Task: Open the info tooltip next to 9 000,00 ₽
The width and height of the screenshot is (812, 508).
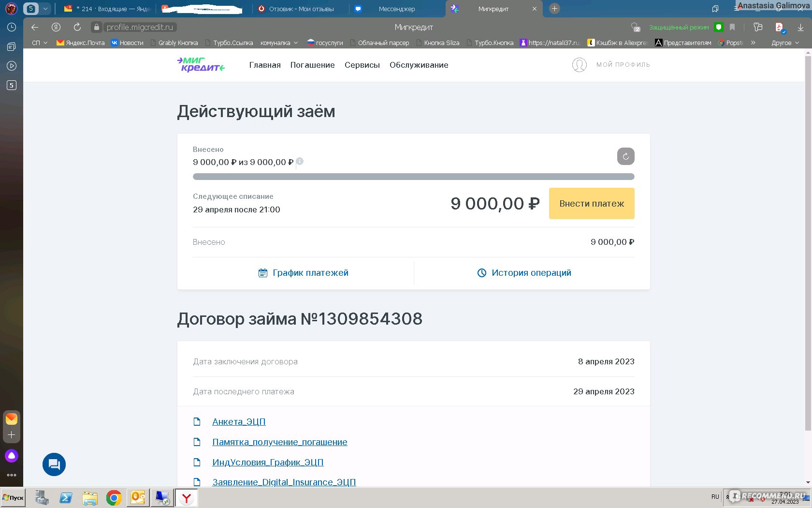Action: 300,162
